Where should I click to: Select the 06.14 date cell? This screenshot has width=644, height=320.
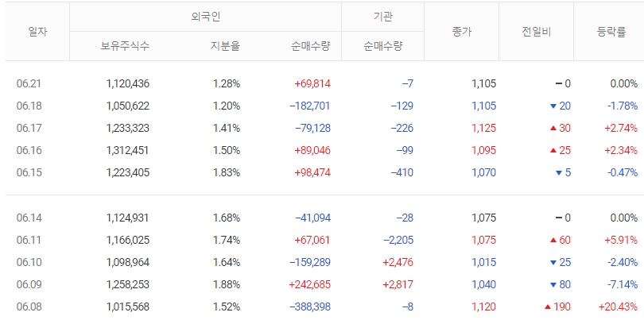(29, 218)
